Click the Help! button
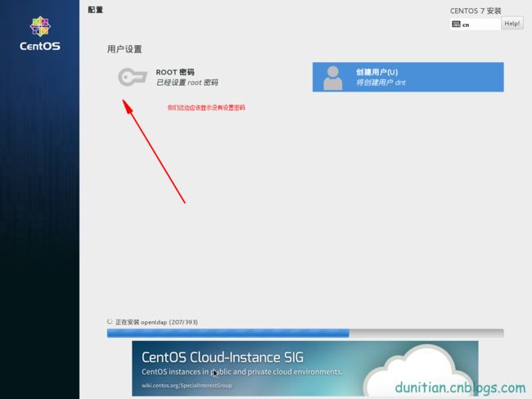This screenshot has width=532, height=399. [512, 24]
